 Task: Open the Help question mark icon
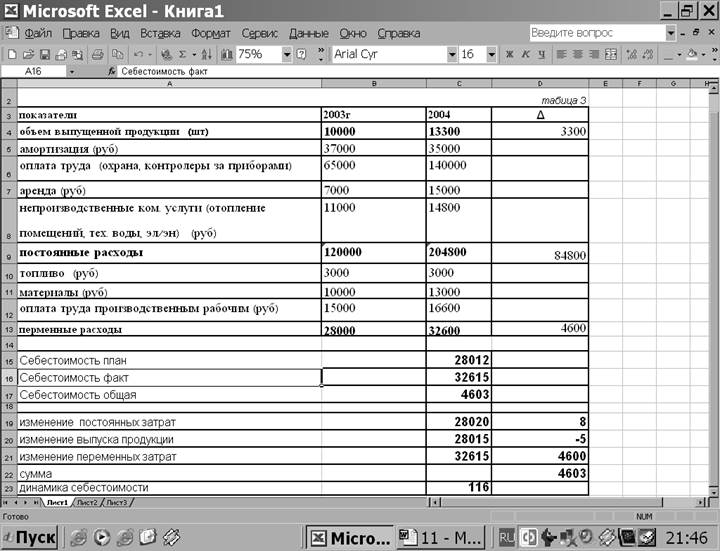(302, 54)
